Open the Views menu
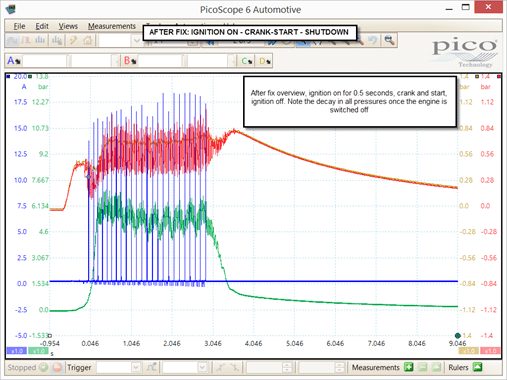This screenshot has width=507, height=380. click(68, 26)
